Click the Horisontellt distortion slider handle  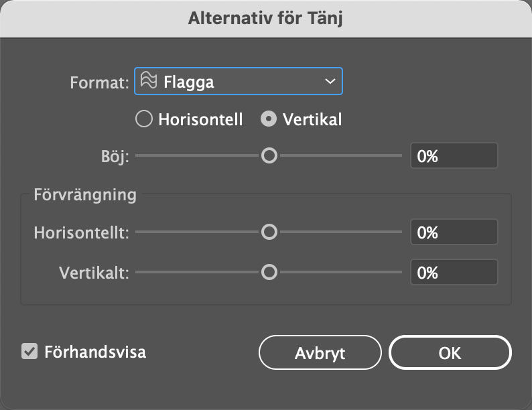click(x=269, y=232)
